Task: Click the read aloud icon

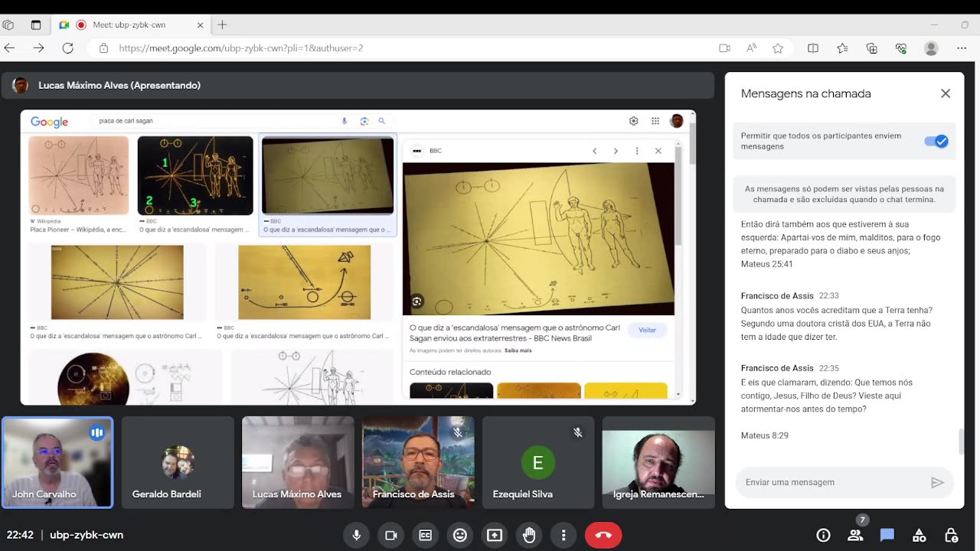Action: [x=751, y=47]
